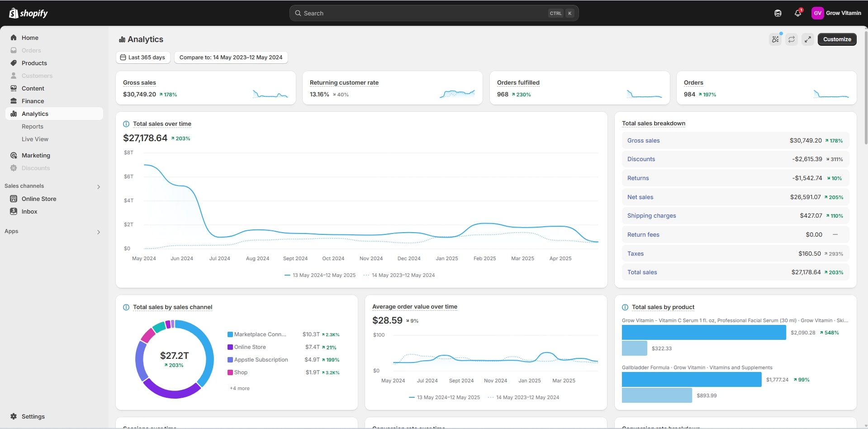
Task: Open the Last 365 days date picker
Action: click(143, 57)
